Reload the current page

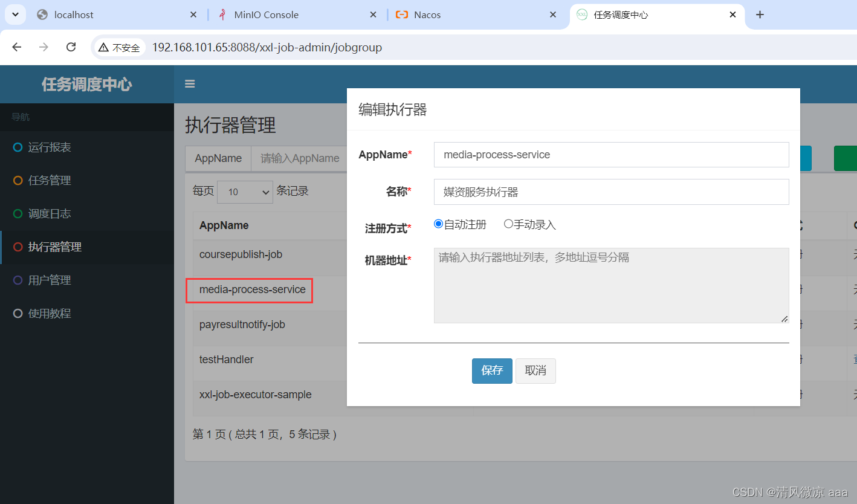coord(71,47)
